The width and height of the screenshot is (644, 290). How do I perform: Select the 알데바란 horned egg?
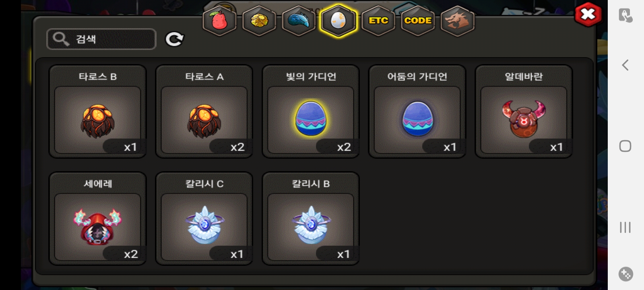coord(524,112)
